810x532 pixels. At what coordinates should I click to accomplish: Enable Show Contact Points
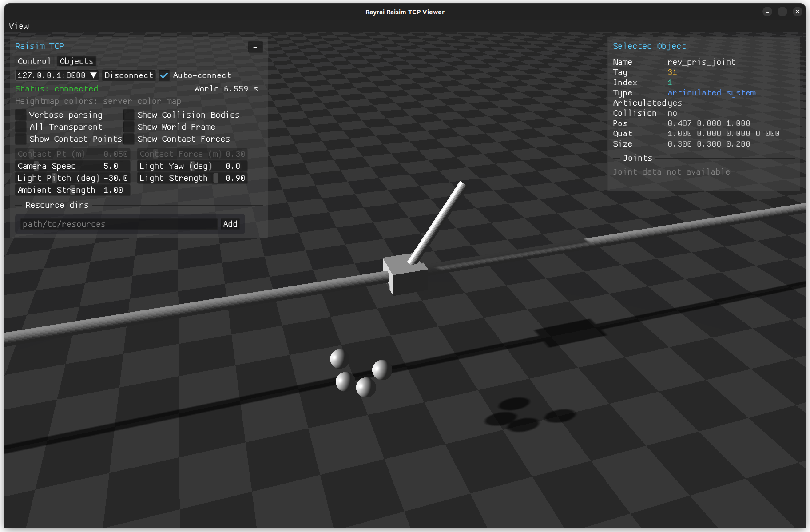(21, 139)
